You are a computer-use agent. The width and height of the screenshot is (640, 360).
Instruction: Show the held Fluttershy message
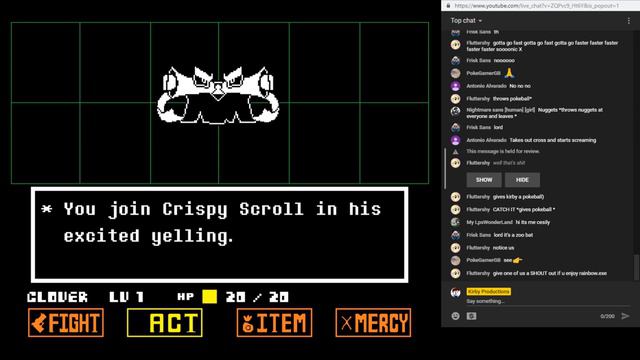(484, 180)
